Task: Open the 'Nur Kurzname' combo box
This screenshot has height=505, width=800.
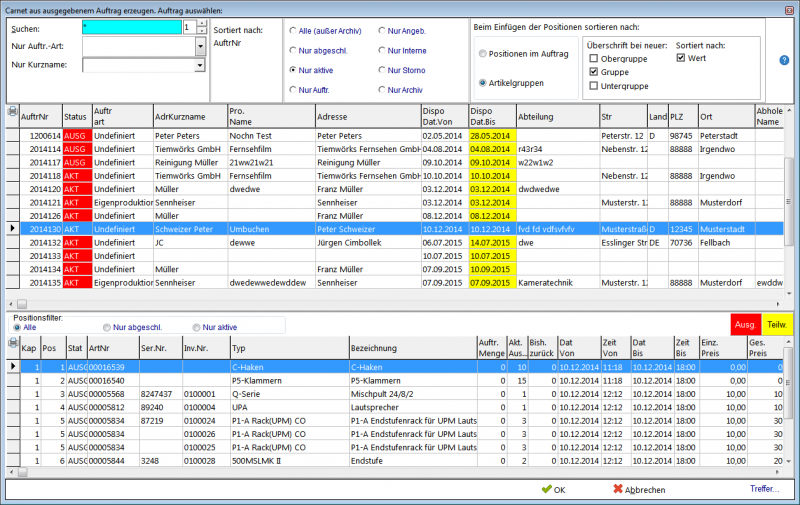Action: pos(201,65)
